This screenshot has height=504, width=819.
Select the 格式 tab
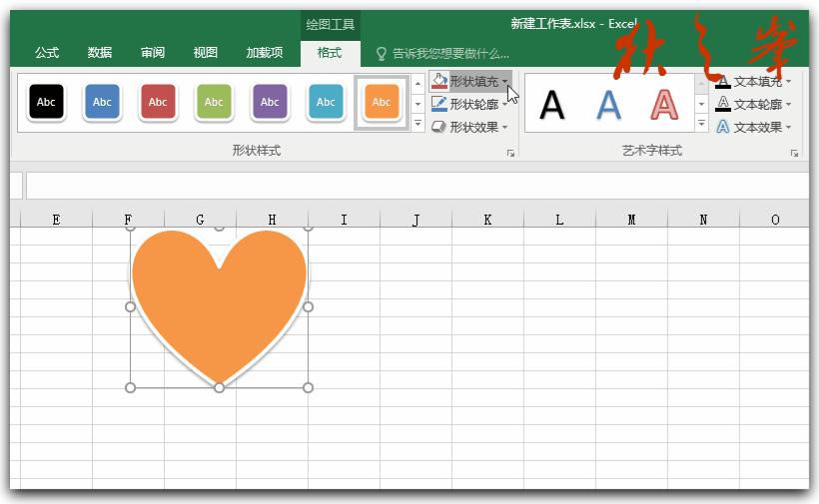(x=330, y=53)
